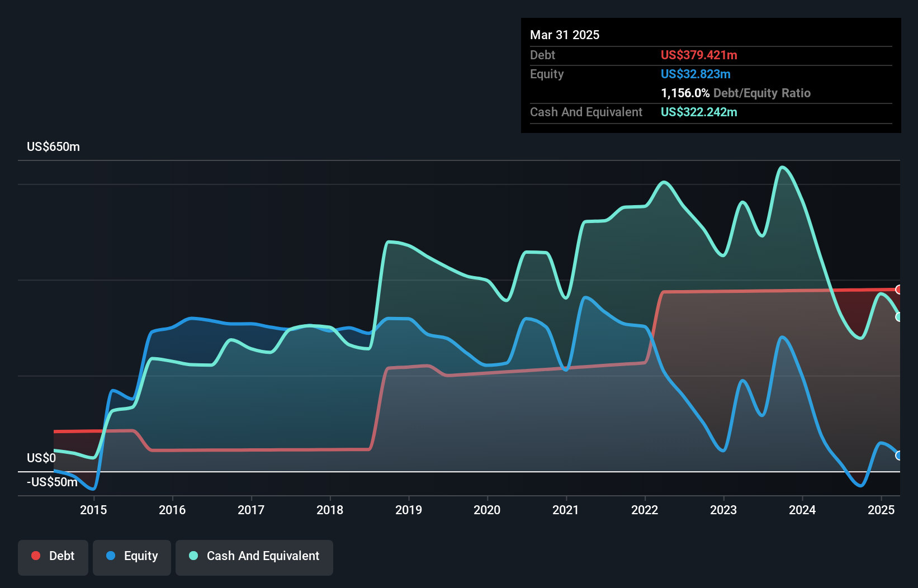Open the Mar 31 2025 tooltip header

point(565,35)
